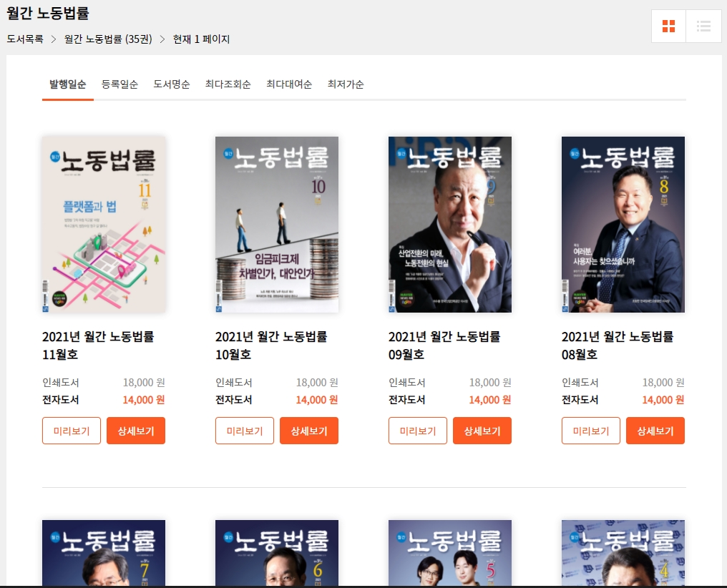727x588 pixels.
Task: Switch to grid view layout
Action: [x=668, y=26]
